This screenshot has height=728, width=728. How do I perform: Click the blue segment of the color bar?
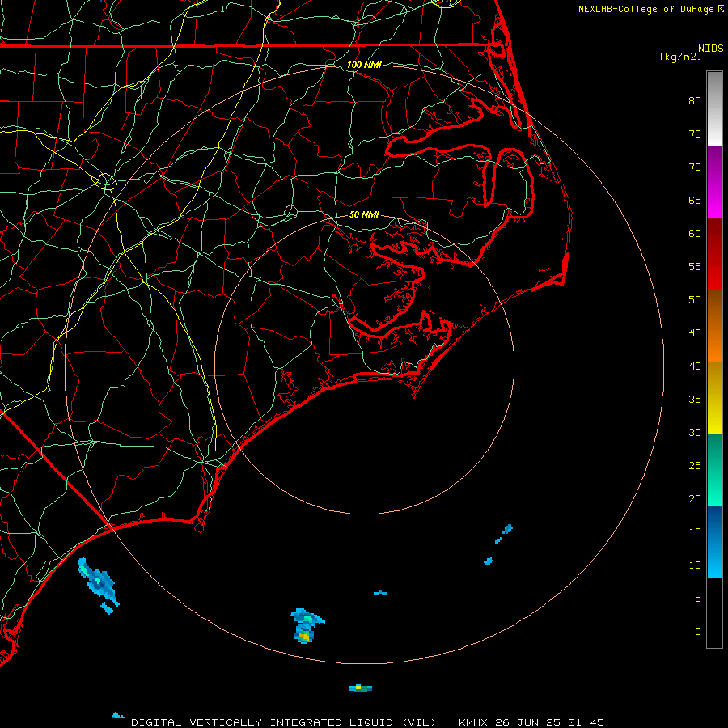click(x=714, y=542)
